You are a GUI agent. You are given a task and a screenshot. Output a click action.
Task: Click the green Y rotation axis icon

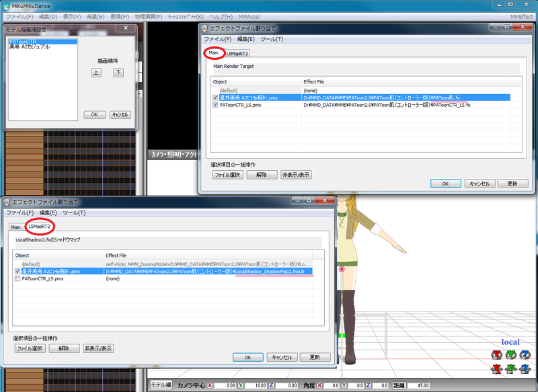[511, 354]
